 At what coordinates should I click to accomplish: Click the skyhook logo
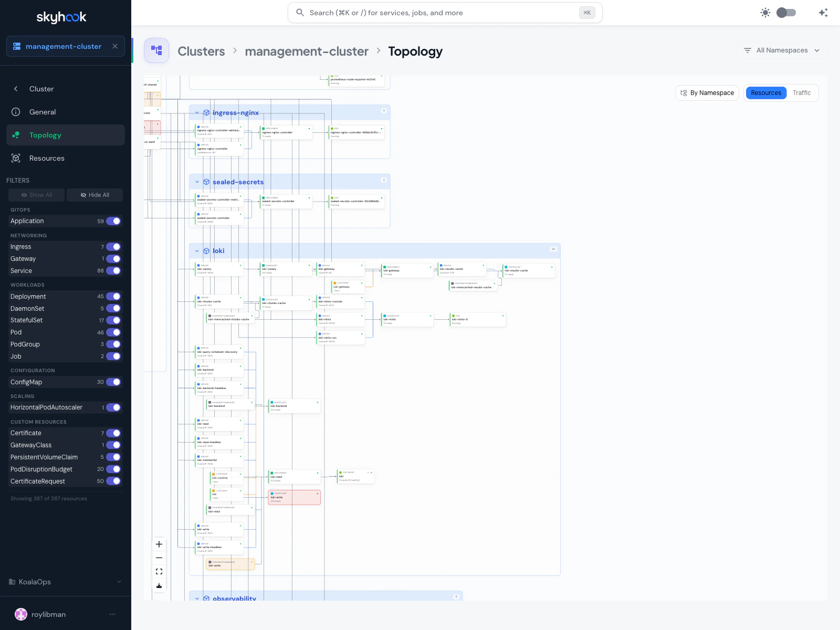tap(62, 17)
